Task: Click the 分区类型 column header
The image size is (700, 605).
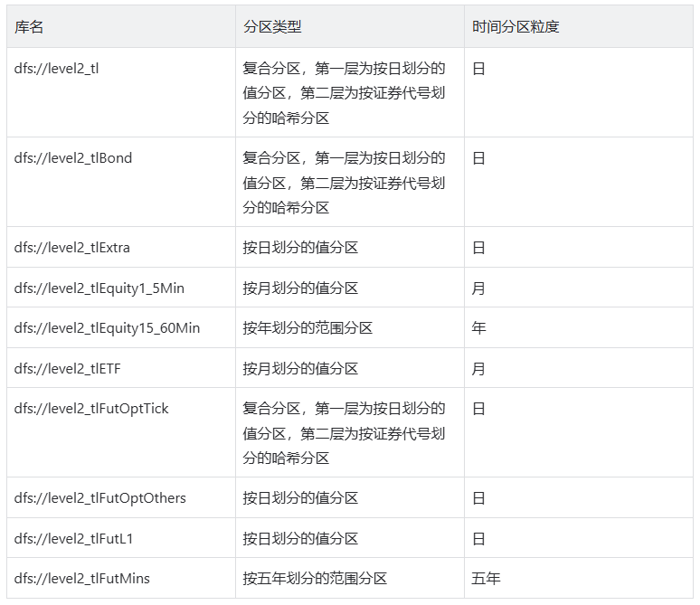Action: (272, 27)
